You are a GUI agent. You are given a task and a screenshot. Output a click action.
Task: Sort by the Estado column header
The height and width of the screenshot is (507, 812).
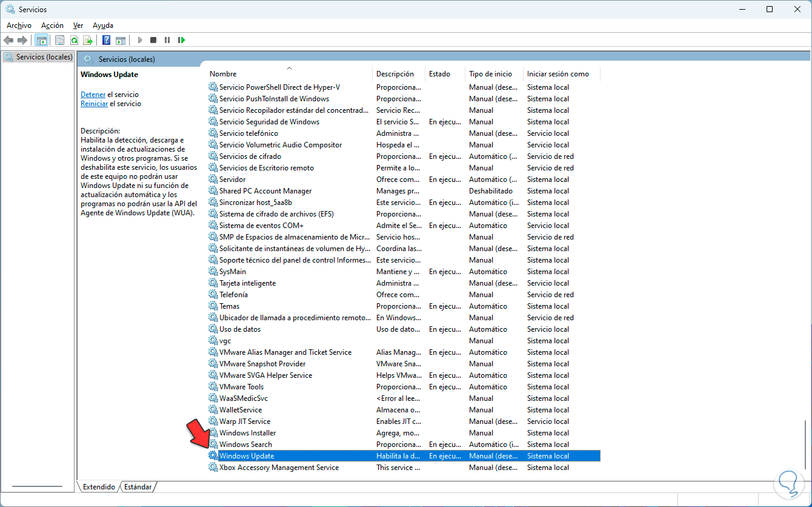click(x=445, y=74)
